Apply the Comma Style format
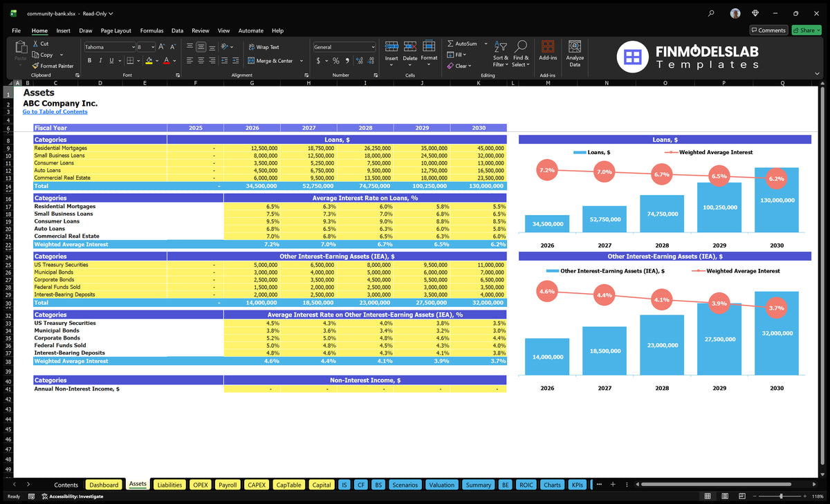The width and height of the screenshot is (830, 504). (x=347, y=61)
